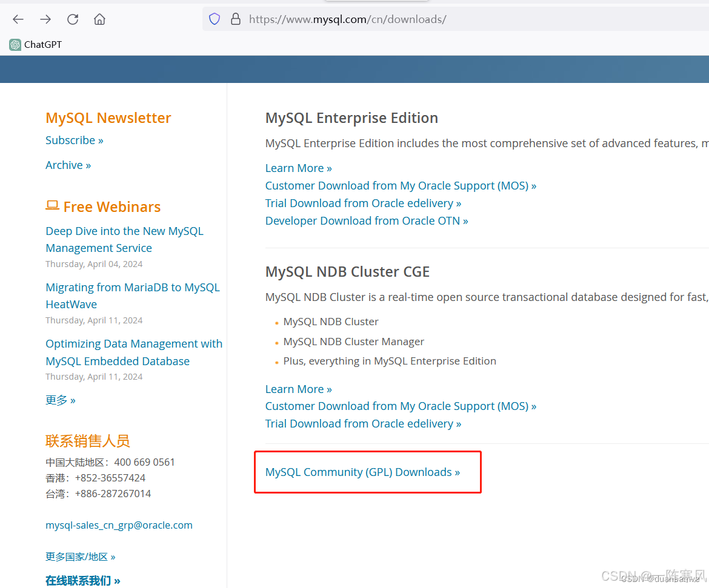The width and height of the screenshot is (709, 588).
Task: Click the laptop icon beside Free Webinars
Action: pos(53,206)
